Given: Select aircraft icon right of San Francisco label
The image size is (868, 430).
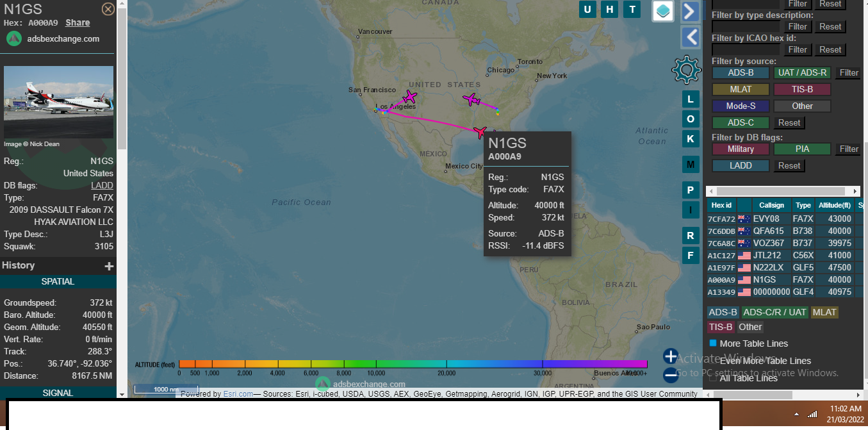Looking at the screenshot, I should point(409,97).
